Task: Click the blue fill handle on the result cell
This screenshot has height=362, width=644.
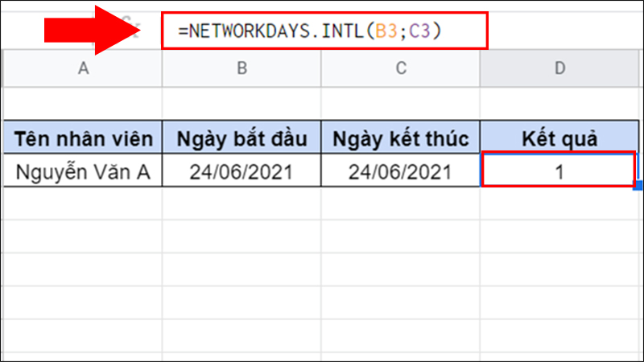Action: 638,187
